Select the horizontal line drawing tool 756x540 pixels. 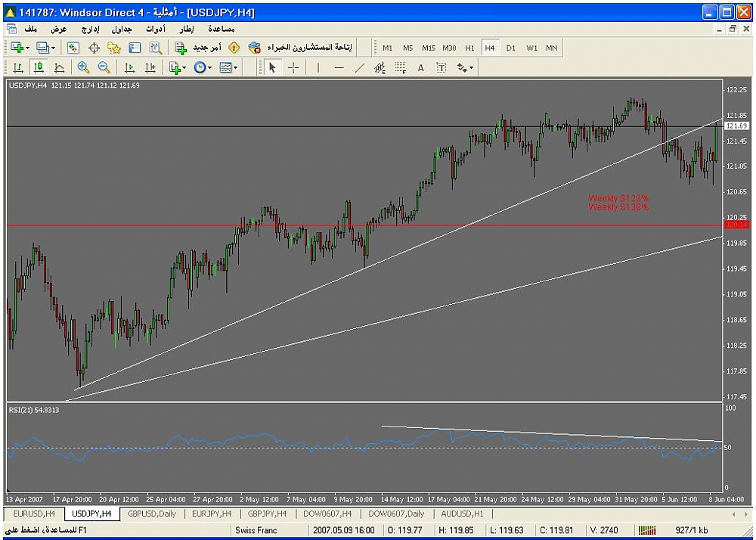point(339,67)
